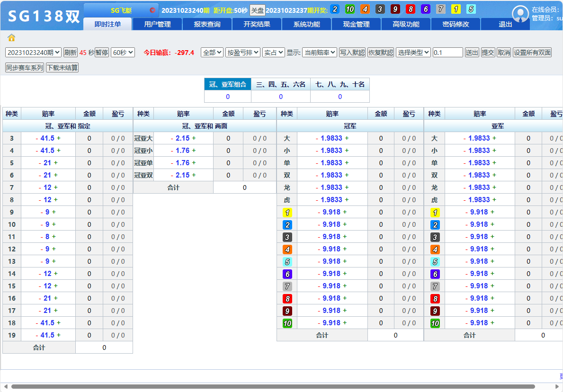
Task: Click the red circle icon beside SG飞艇
Action: pos(152,10)
